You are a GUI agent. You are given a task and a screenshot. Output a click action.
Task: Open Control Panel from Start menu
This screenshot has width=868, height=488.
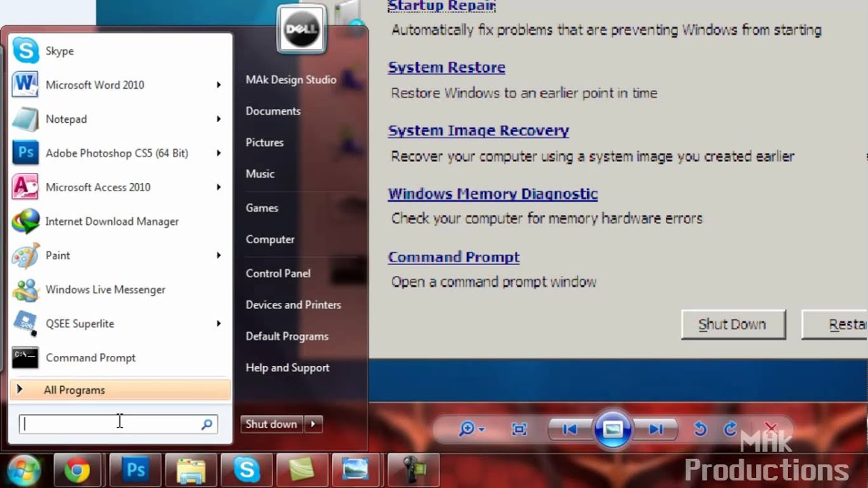[278, 273]
